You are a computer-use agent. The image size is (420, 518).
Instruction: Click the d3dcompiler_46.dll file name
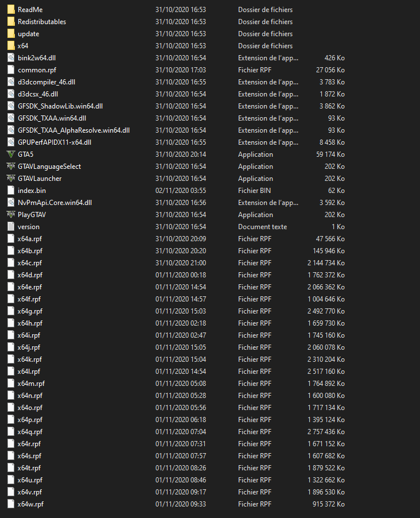click(x=46, y=82)
